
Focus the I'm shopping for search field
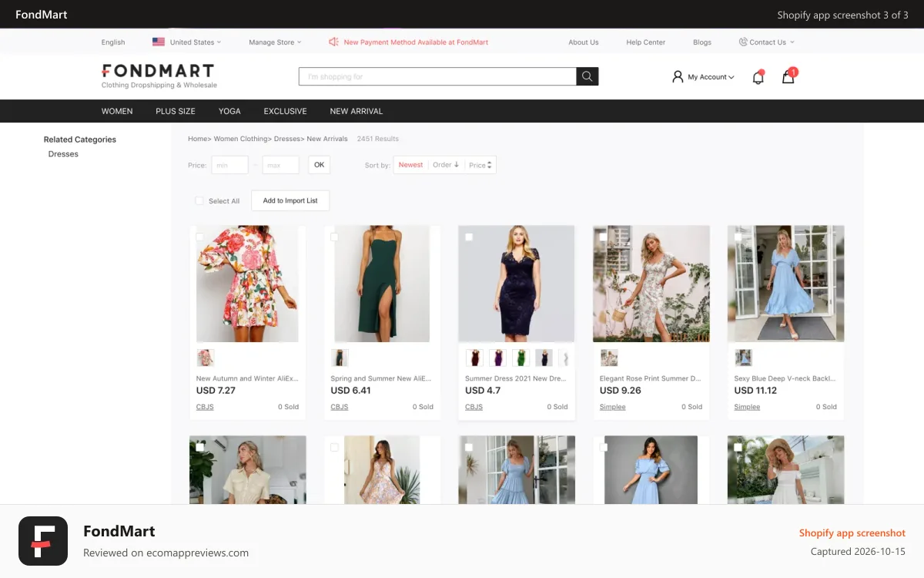[437, 76]
